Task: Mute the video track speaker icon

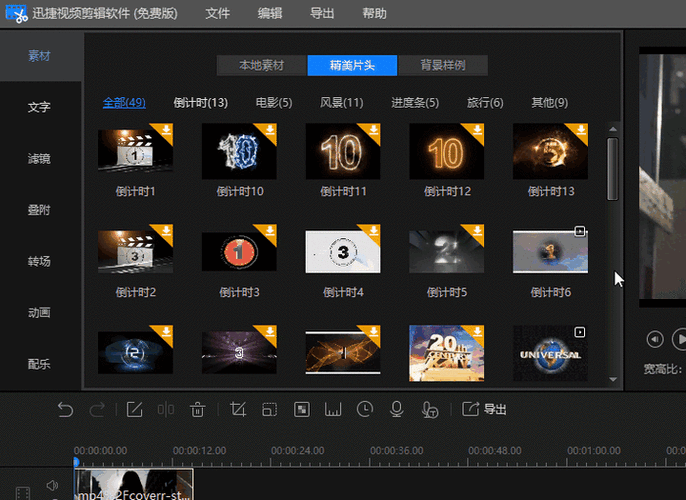Action: (52, 486)
